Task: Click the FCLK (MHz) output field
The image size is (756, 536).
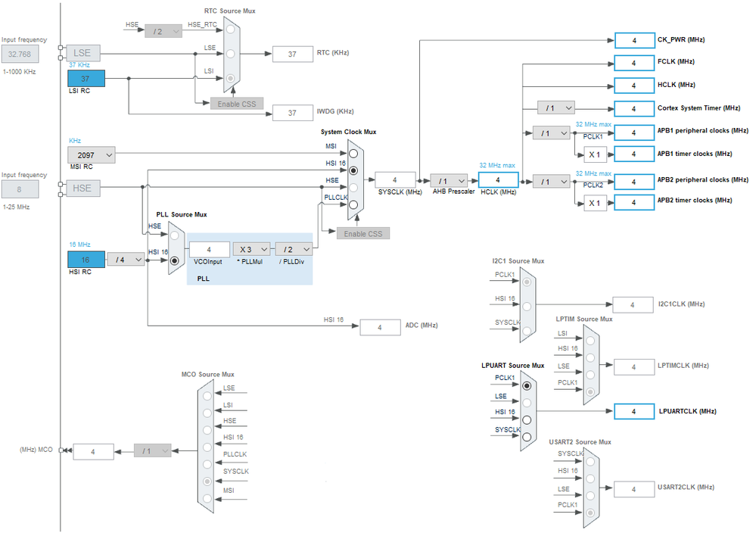Action: (x=634, y=63)
